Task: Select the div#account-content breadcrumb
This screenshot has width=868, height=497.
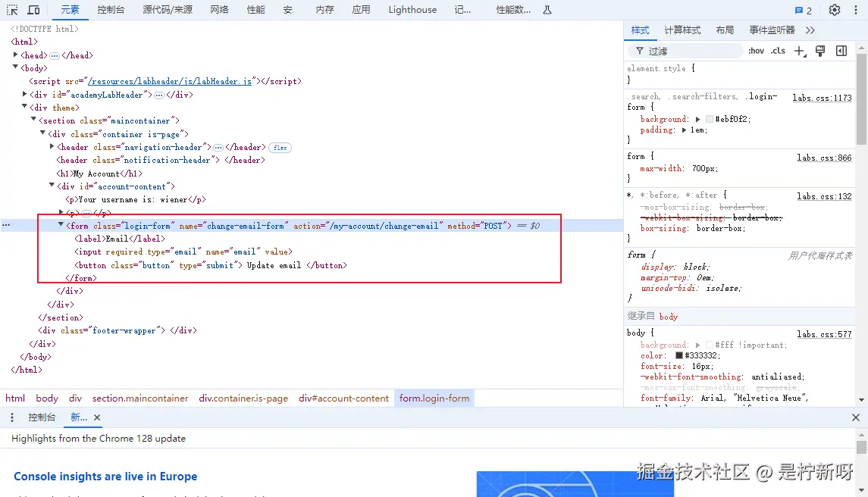Action: [343, 398]
